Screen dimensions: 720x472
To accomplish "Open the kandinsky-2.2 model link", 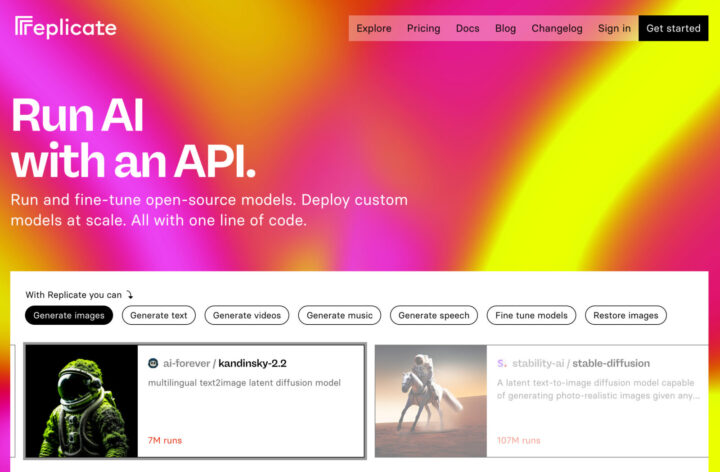I will (252, 363).
